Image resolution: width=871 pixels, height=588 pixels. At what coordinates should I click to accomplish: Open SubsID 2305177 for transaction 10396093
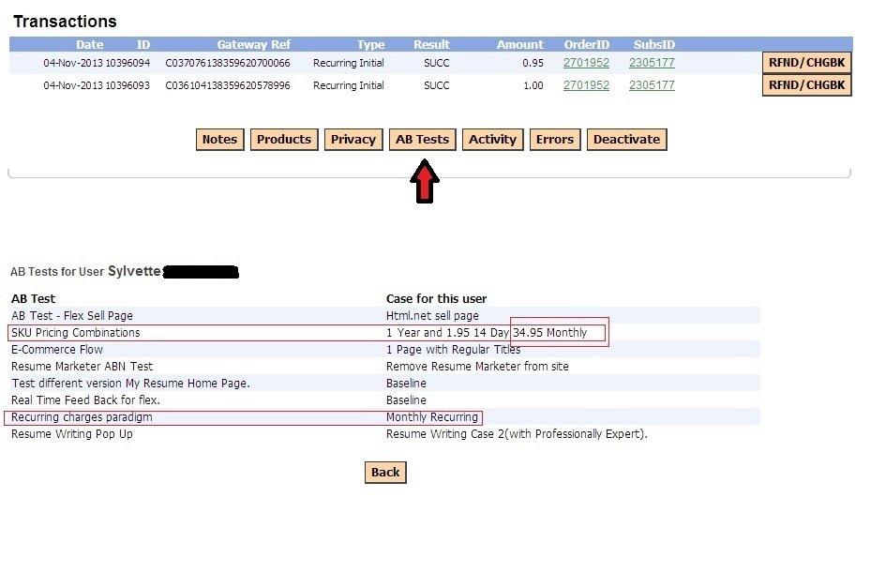(652, 85)
